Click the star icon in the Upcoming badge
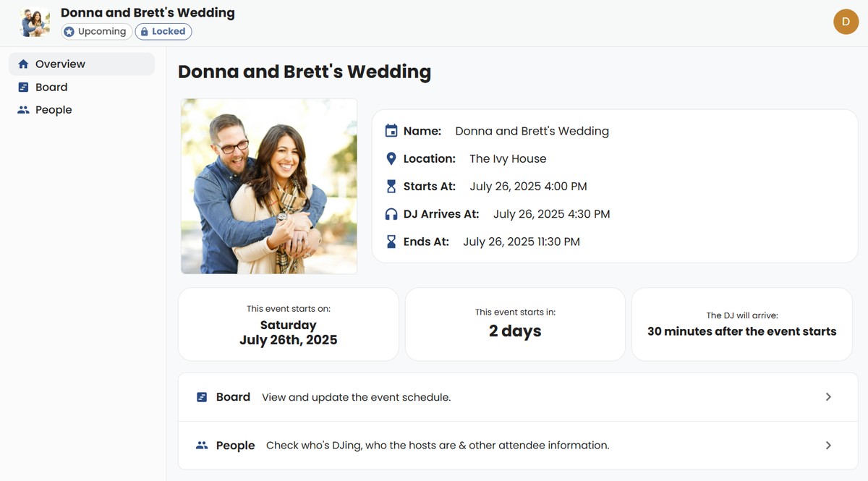This screenshot has width=868, height=481. 69,32
